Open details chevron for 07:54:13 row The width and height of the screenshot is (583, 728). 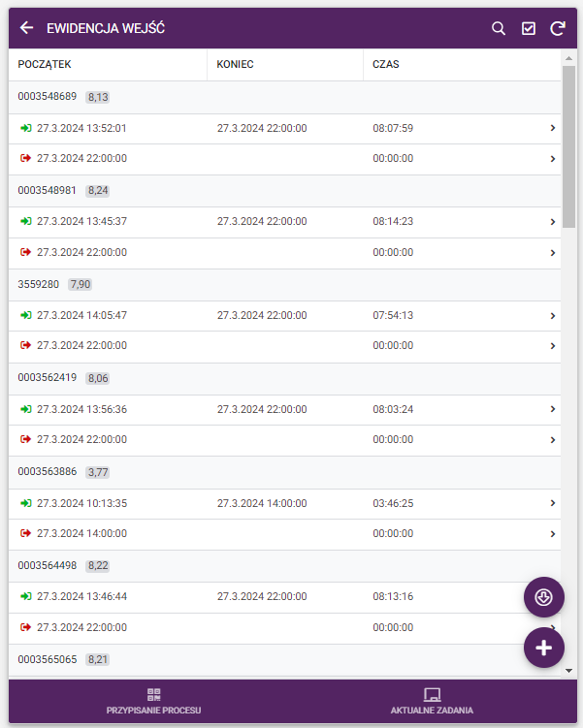[552, 315]
